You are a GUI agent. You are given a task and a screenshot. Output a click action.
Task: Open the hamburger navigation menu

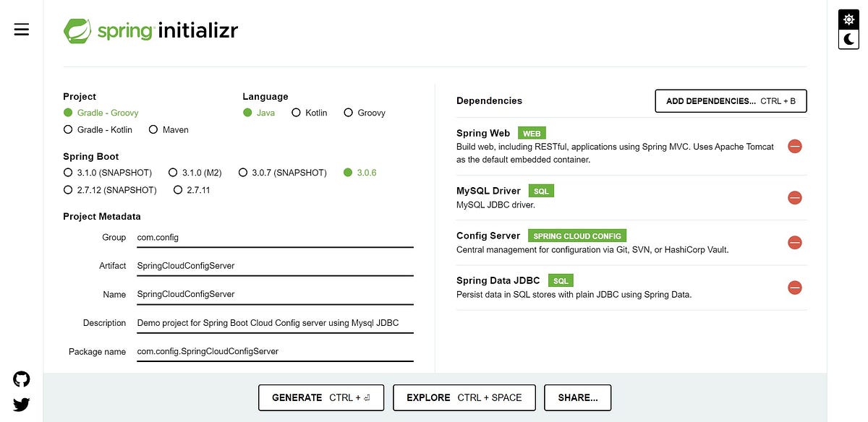coord(21,29)
